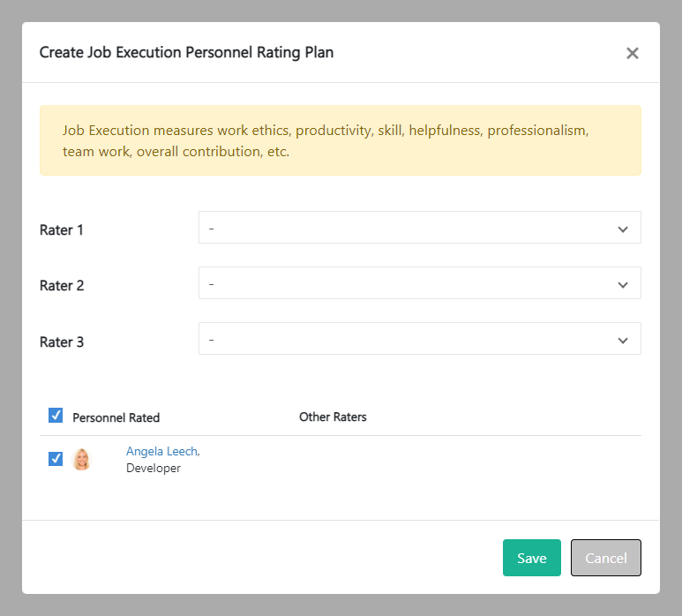The image size is (682, 616).
Task: Choose from the Rater 3 dropdown
Action: coord(419,339)
